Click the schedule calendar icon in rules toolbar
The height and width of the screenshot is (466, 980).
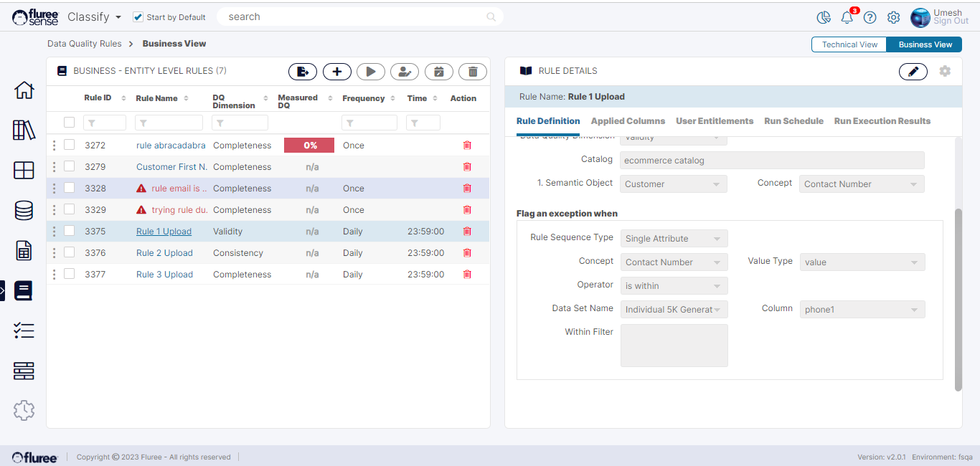(x=438, y=72)
